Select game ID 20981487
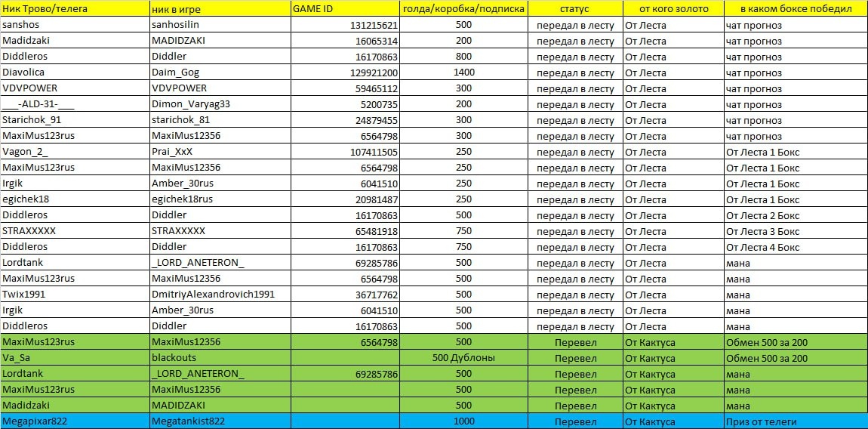Viewport: 868px width, 429px height. click(x=346, y=199)
